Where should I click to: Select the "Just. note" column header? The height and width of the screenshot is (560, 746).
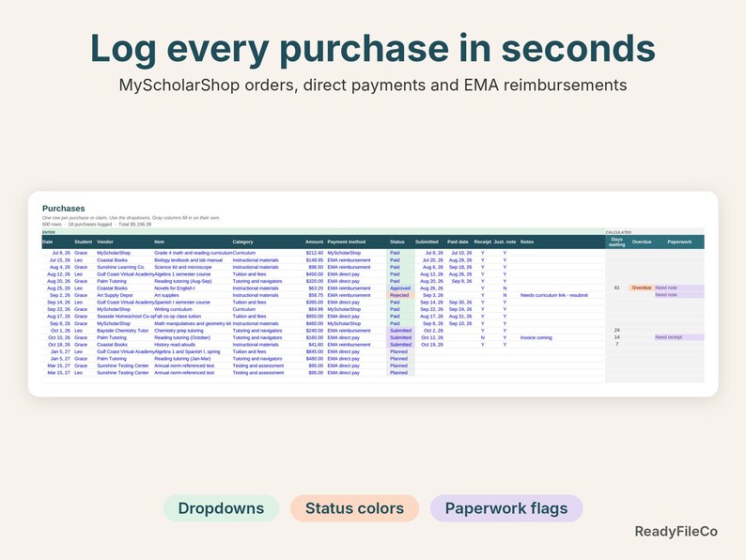[x=505, y=241]
